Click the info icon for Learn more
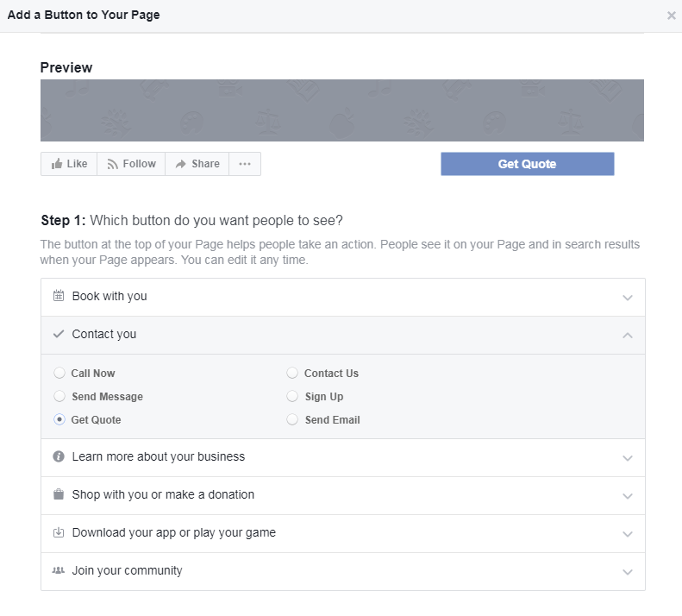682x616 pixels. pyautogui.click(x=59, y=456)
